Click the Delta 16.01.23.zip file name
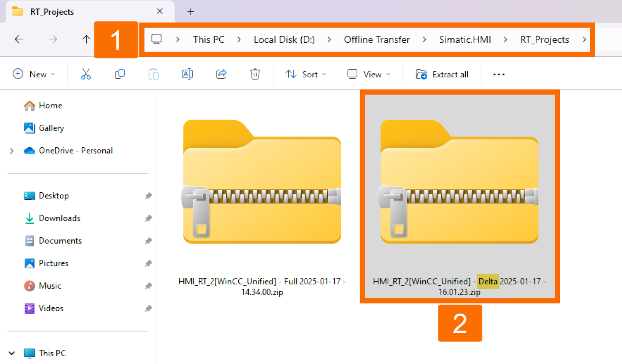The image size is (622, 364). tap(459, 287)
